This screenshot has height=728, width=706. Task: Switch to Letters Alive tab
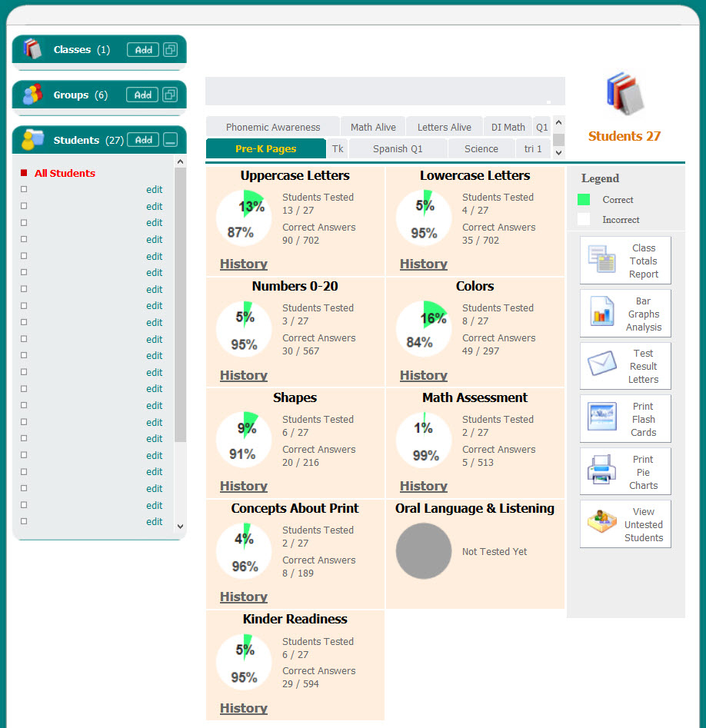click(x=444, y=127)
